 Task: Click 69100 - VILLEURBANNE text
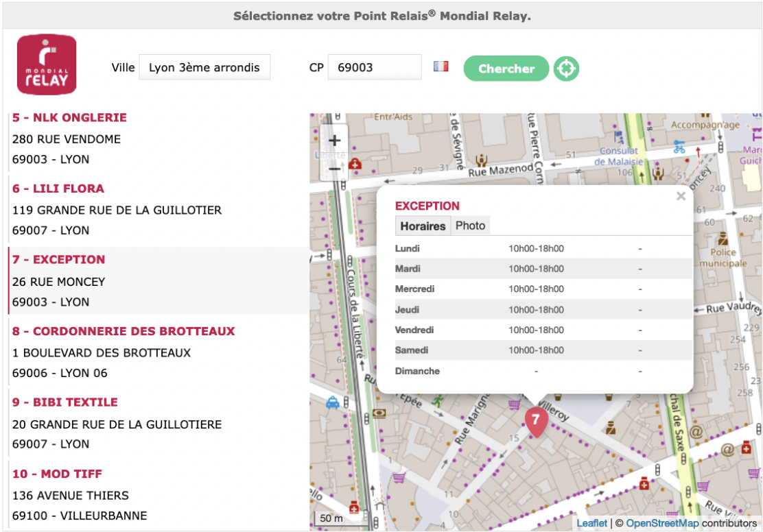[x=80, y=516]
